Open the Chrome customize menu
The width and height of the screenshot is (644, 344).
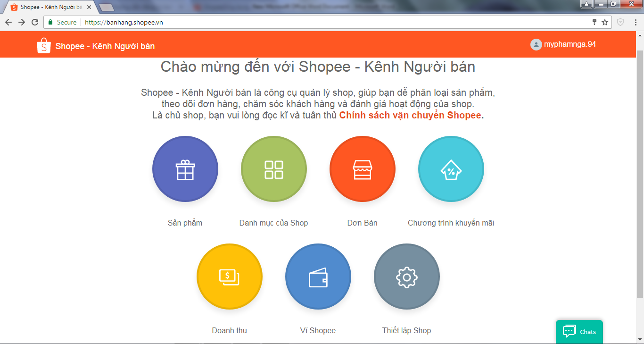coord(635,22)
